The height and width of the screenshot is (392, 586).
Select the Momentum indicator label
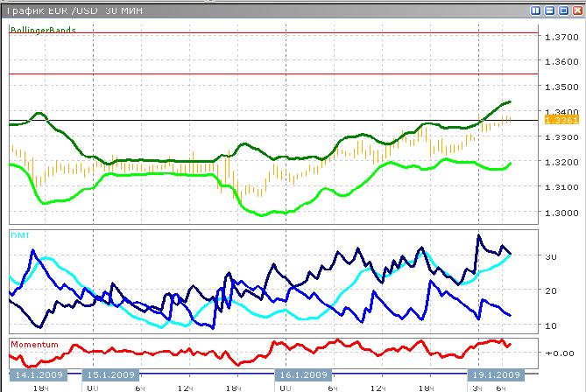coord(34,345)
